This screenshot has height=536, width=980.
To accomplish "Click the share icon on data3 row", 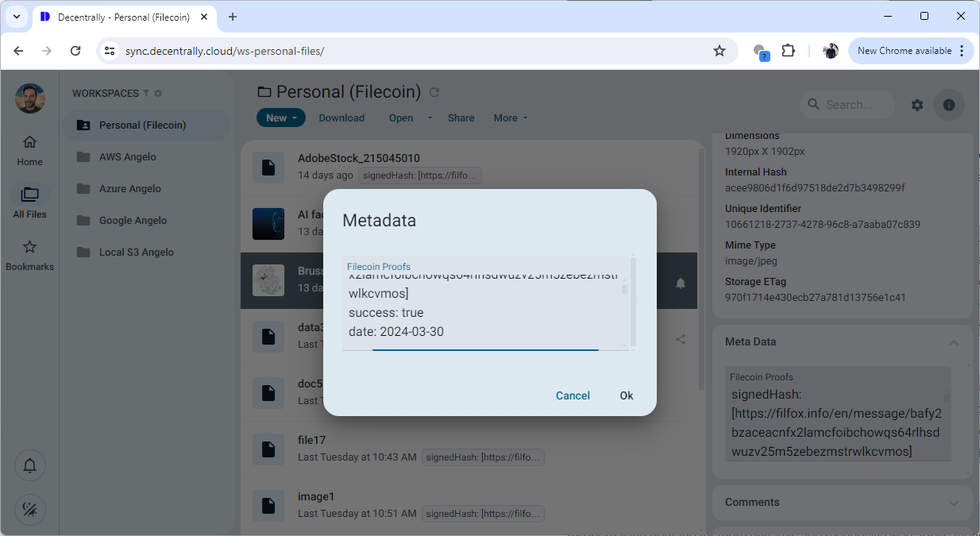I will [681, 339].
